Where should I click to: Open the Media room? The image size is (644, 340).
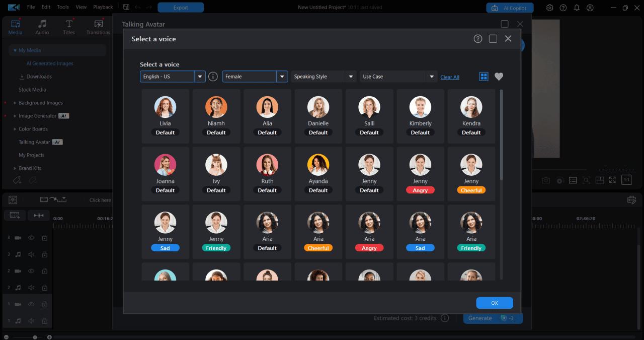(x=15, y=27)
